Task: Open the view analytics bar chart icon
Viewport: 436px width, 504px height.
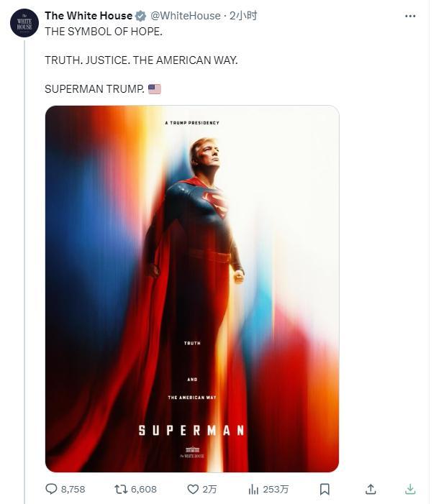Action: pos(253,490)
